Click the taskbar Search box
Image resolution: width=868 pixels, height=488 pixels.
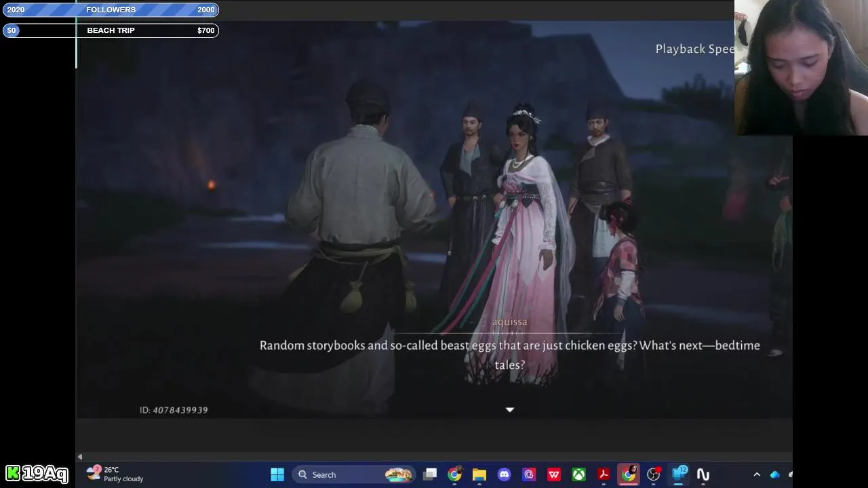pyautogui.click(x=355, y=474)
